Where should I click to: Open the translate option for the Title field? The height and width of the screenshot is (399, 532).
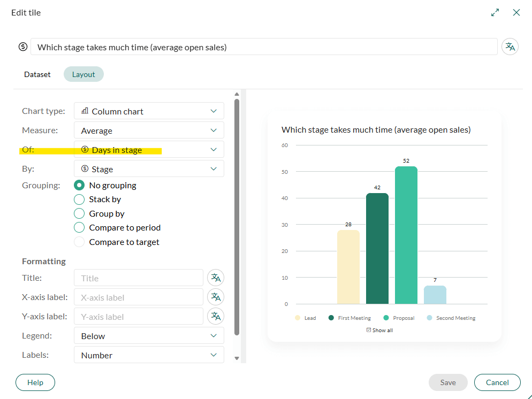pyautogui.click(x=215, y=278)
